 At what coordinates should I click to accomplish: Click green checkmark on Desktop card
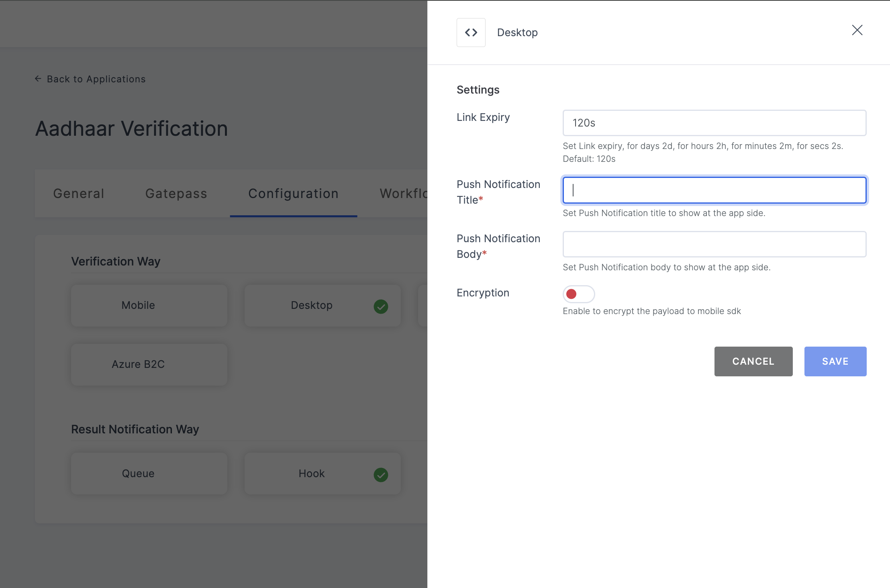[x=381, y=306]
